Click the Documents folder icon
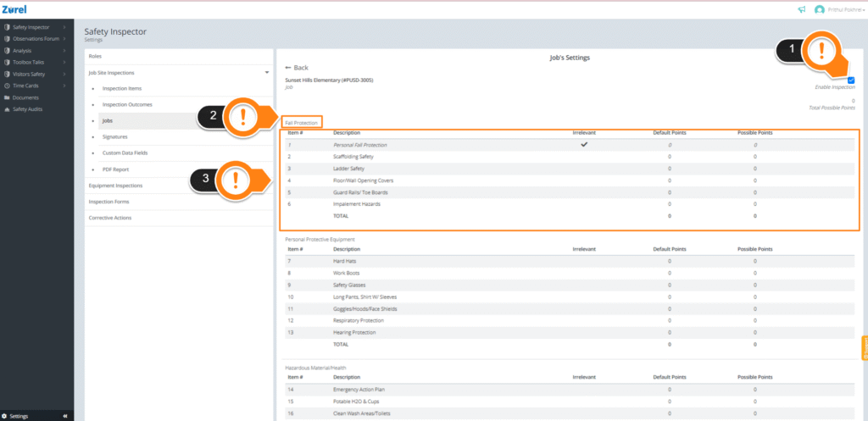Image resolution: width=868 pixels, height=421 pixels. point(6,97)
